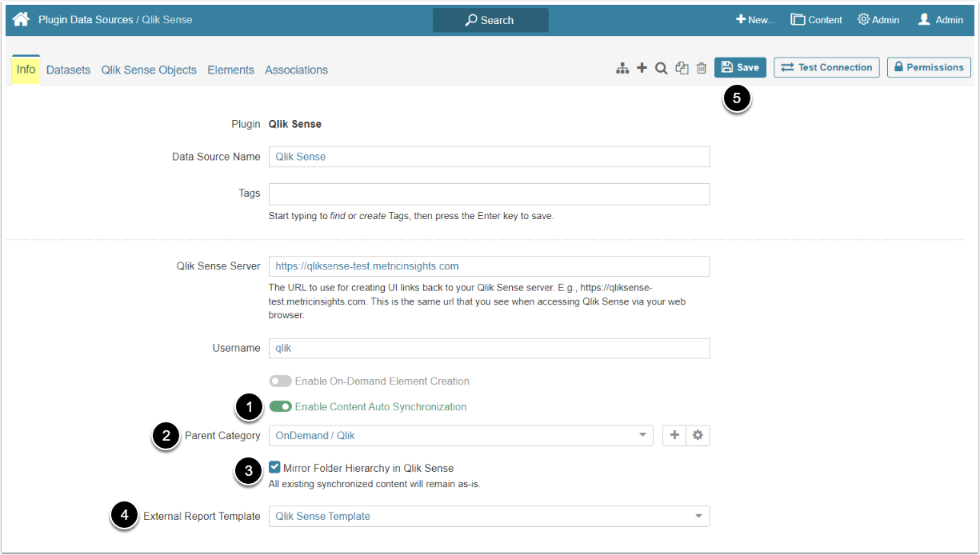This screenshot has height=555, width=980.
Task: Click the Plugin Data Sources breadcrumb link
Action: [86, 19]
